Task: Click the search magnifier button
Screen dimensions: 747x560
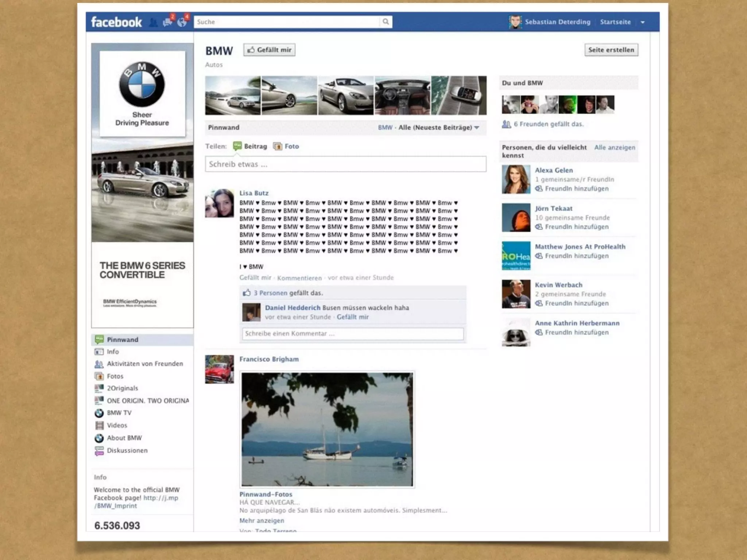Action: point(386,22)
